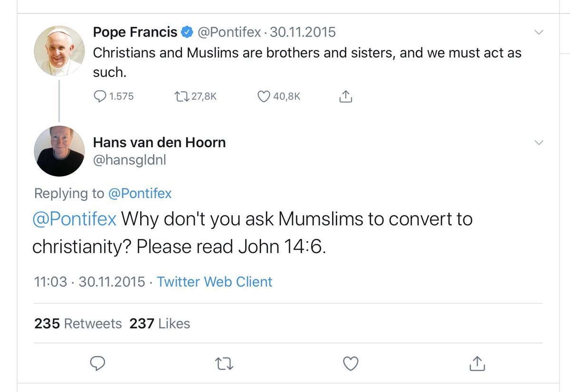Open the Twitter Web Client link
Image resolution: width=570 pixels, height=392 pixels.
pos(215,281)
